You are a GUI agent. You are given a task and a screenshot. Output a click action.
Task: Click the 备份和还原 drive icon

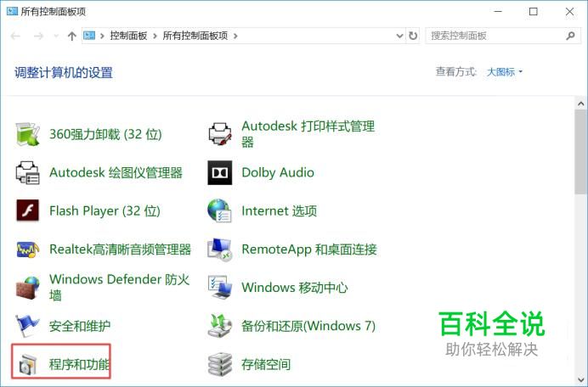tap(220, 326)
